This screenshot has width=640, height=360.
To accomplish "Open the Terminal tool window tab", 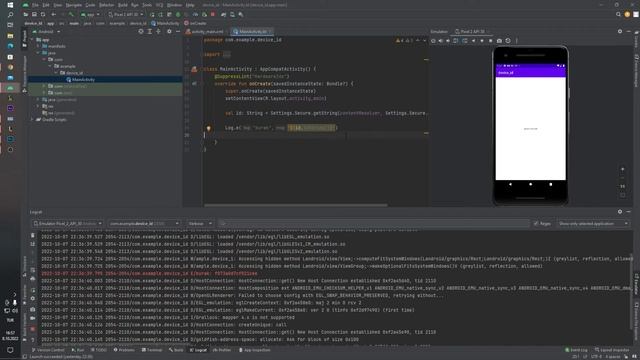I will [x=152, y=350].
